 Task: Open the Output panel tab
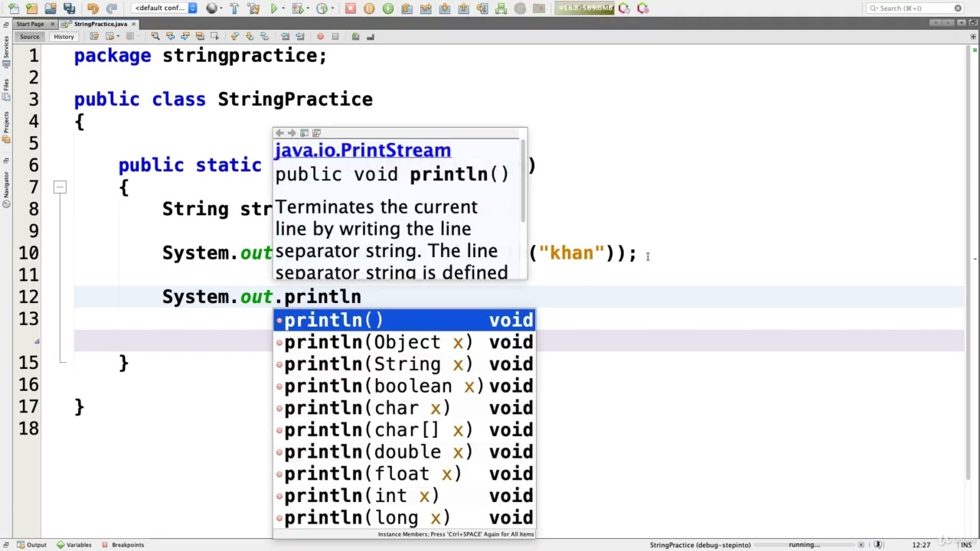(31, 545)
